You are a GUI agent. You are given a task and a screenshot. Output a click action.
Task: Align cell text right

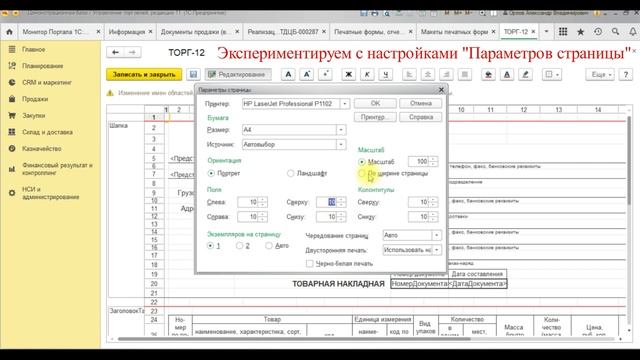[x=446, y=74]
